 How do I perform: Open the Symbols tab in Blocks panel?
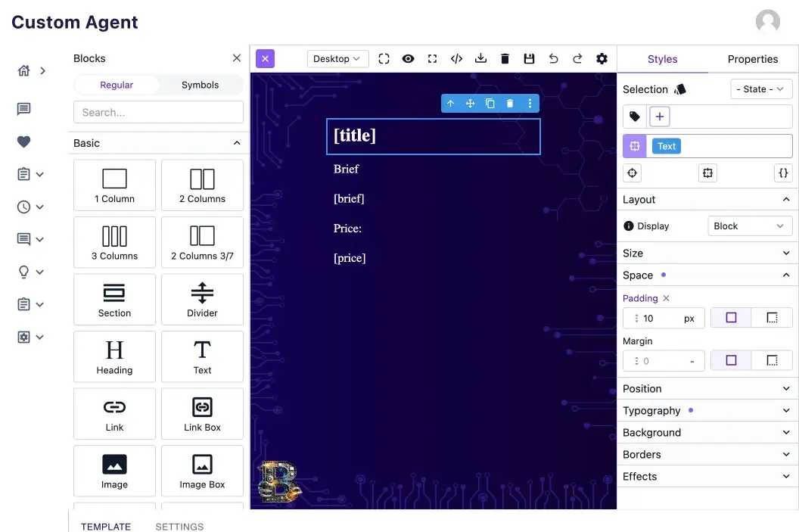pos(200,85)
